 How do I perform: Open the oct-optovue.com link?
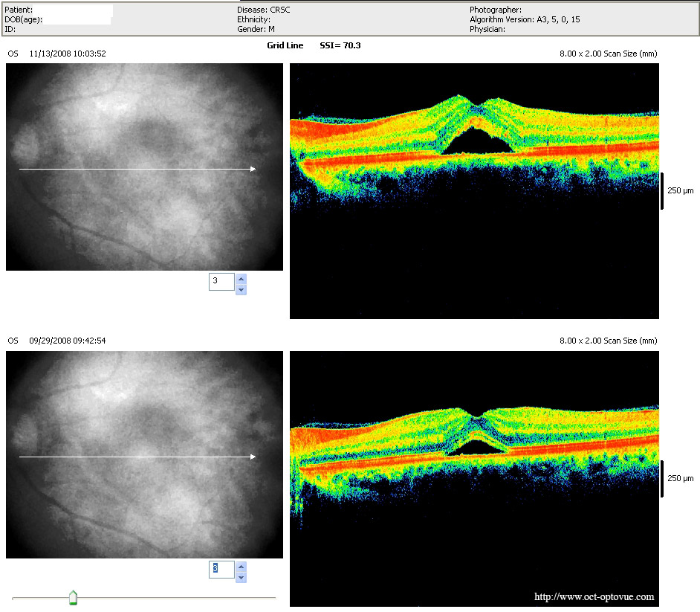(594, 597)
